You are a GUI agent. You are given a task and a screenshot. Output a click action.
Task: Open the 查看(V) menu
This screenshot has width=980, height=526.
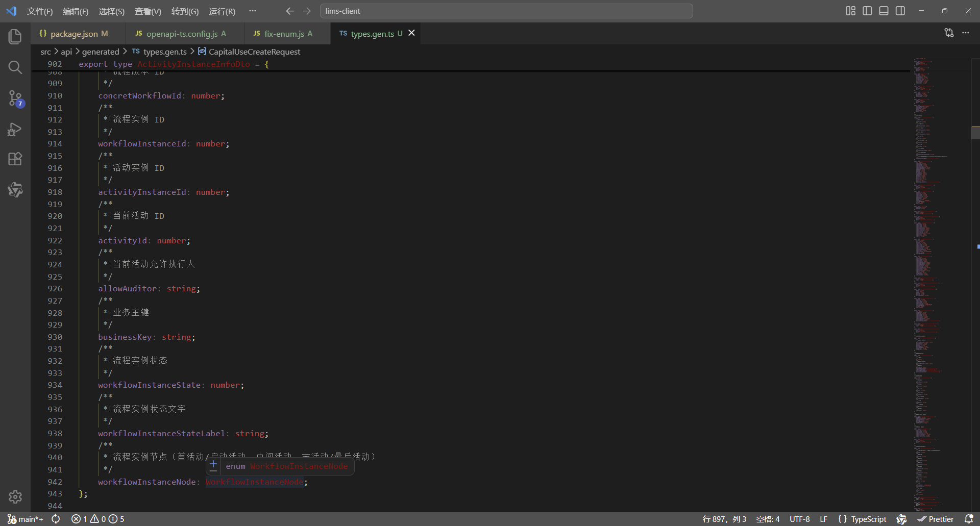[x=148, y=11]
